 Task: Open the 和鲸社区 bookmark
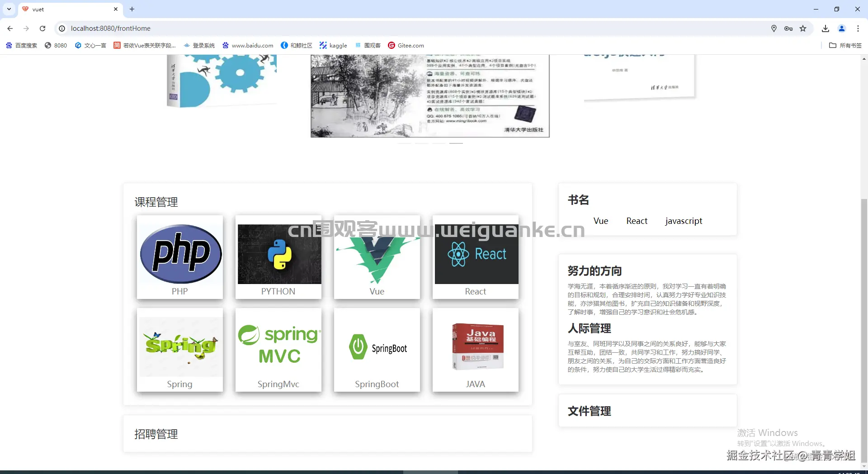pyautogui.click(x=297, y=45)
